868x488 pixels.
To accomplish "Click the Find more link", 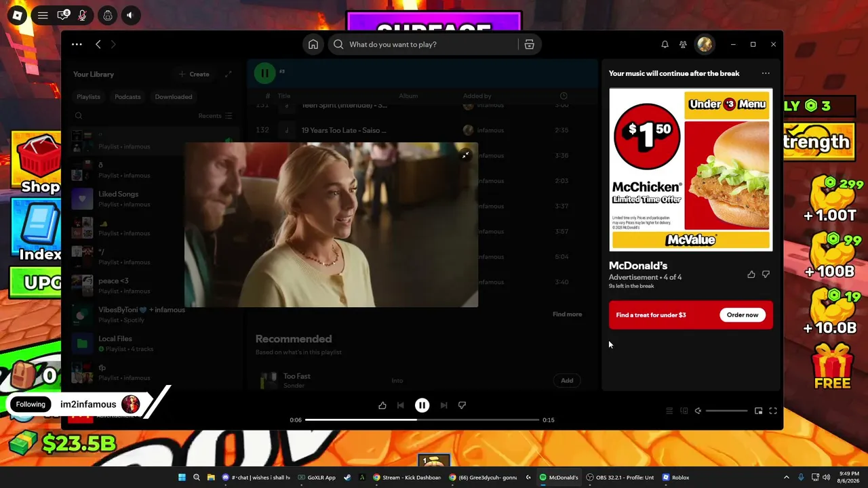I will [567, 314].
